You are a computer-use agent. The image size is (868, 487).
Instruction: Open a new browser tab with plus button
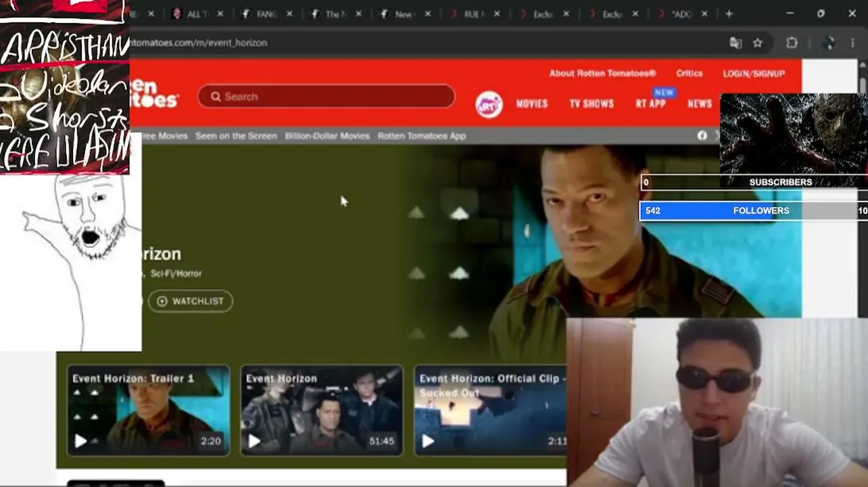[729, 14]
